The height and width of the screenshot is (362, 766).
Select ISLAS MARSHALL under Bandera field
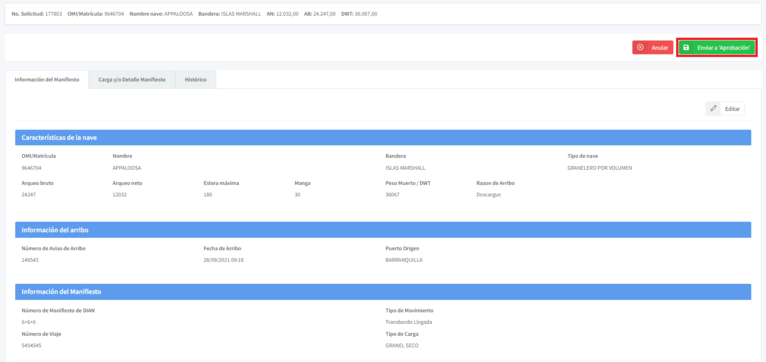click(x=405, y=168)
